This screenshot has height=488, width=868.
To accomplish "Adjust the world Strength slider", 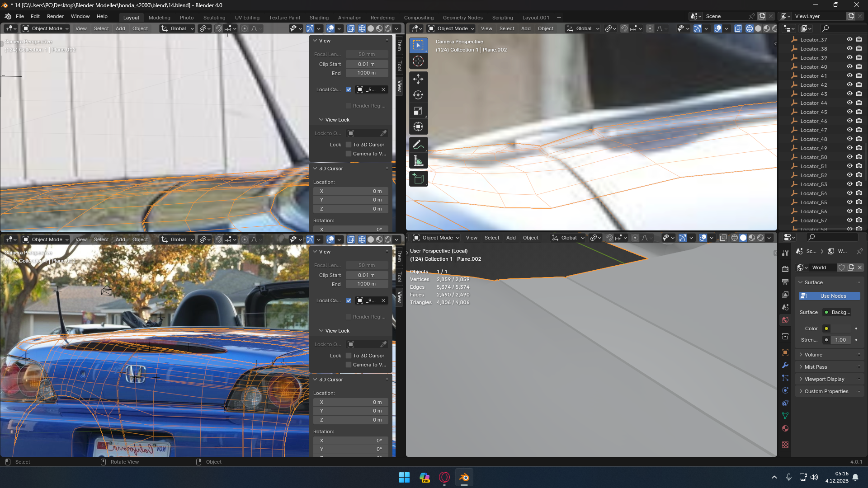I will [x=840, y=340].
